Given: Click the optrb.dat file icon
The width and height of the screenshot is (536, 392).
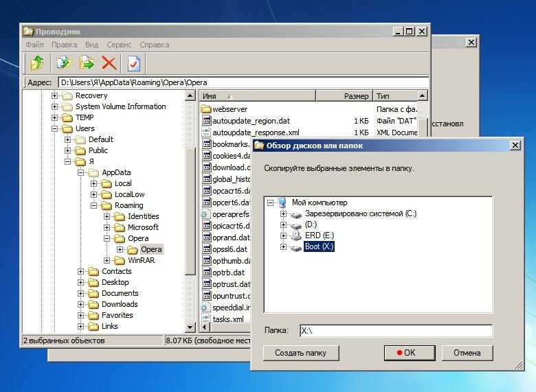Looking at the screenshot, I should tap(206, 272).
